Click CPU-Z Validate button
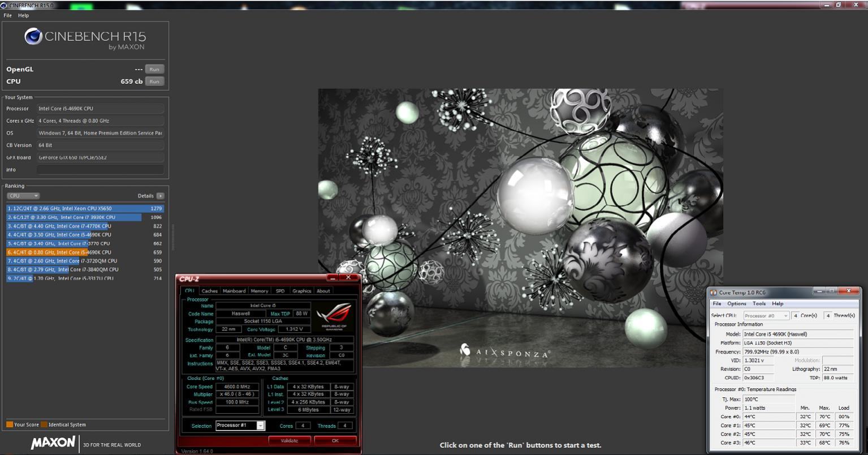The height and width of the screenshot is (455, 868). 289,440
